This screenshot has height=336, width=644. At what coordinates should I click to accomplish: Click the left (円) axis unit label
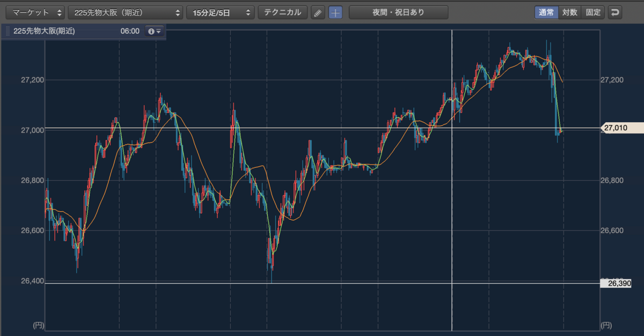click(x=38, y=325)
